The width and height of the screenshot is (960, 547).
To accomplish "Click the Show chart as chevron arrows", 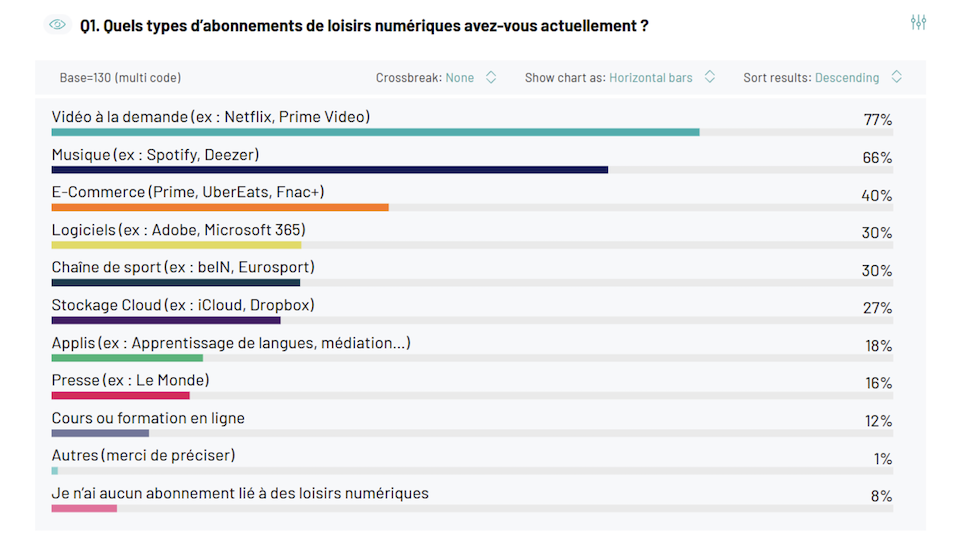I will pyautogui.click(x=710, y=78).
